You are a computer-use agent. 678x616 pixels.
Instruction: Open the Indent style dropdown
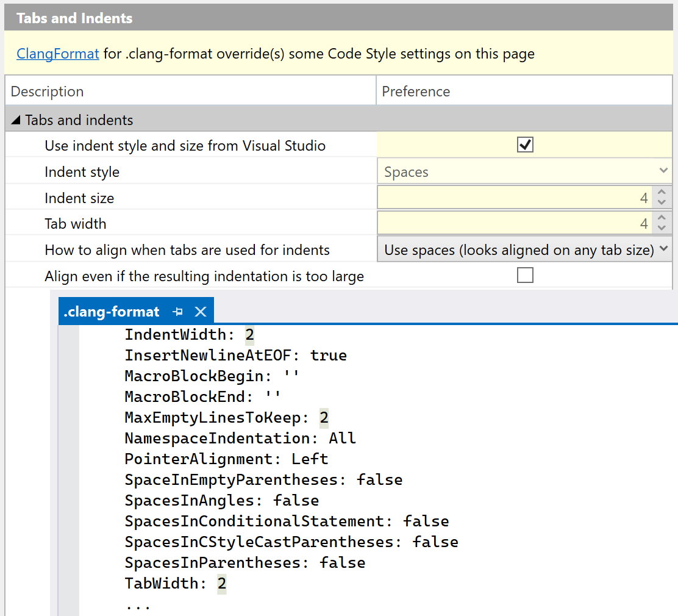point(663,171)
